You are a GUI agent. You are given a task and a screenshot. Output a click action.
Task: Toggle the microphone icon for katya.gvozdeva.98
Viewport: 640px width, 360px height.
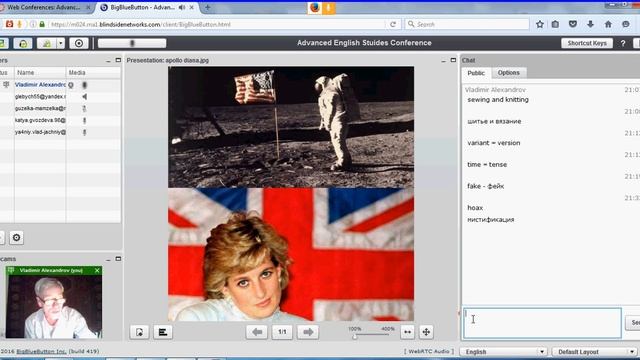[x=84, y=120]
